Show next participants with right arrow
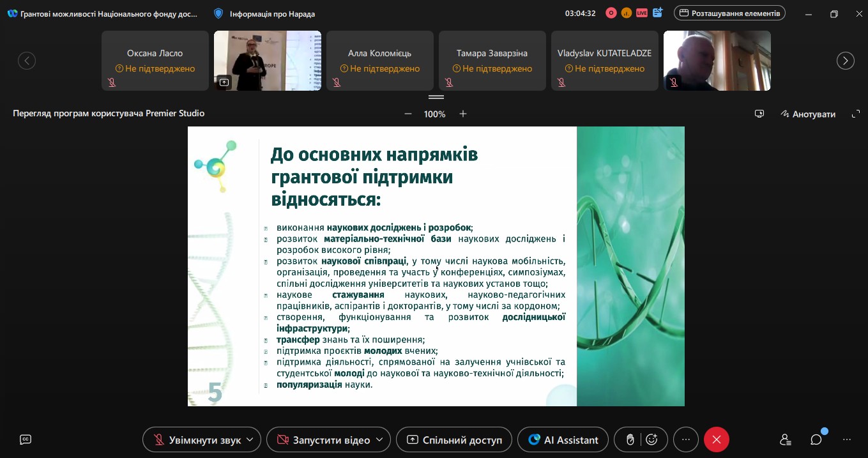This screenshot has width=868, height=458. click(x=846, y=61)
